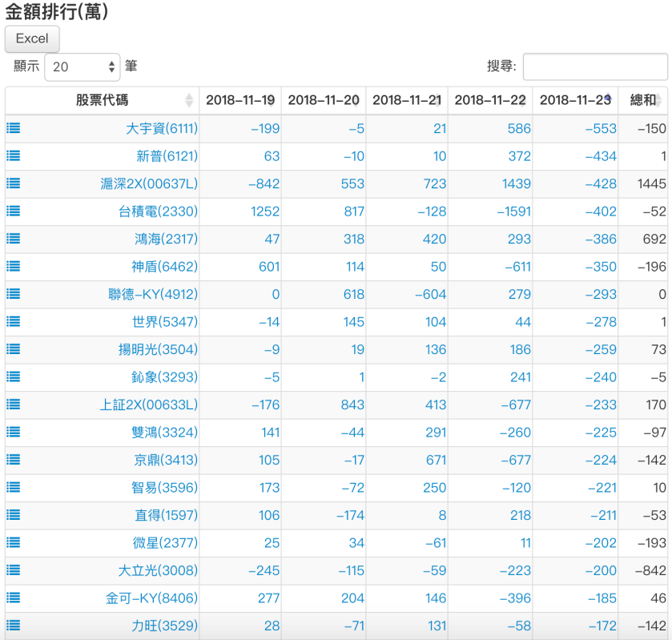The image size is (672, 640).
Task: Open the detail menu icon for 大宇資(6111)
Action: [x=13, y=128]
